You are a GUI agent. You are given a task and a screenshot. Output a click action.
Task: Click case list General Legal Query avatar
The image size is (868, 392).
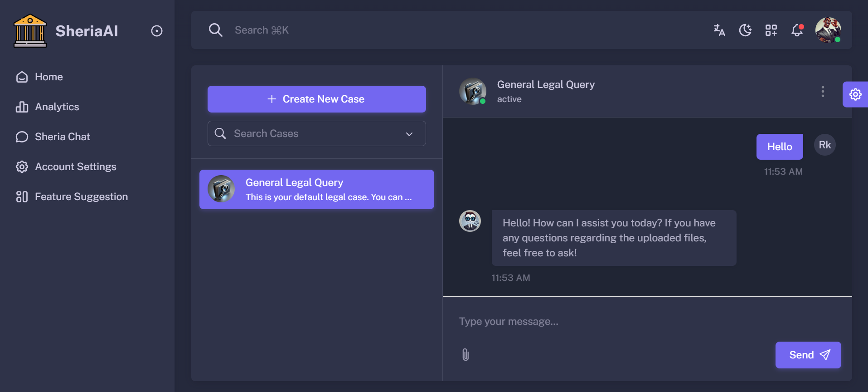point(221,189)
